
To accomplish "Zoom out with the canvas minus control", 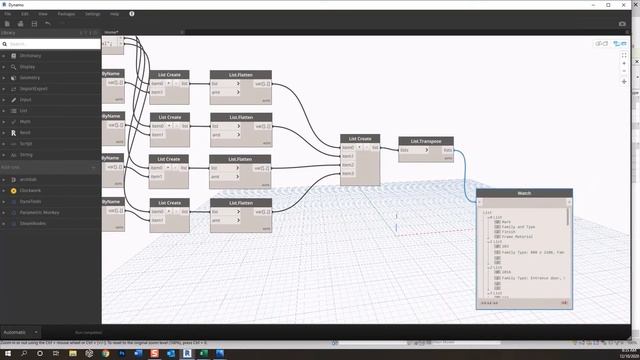I will [x=624, y=71].
